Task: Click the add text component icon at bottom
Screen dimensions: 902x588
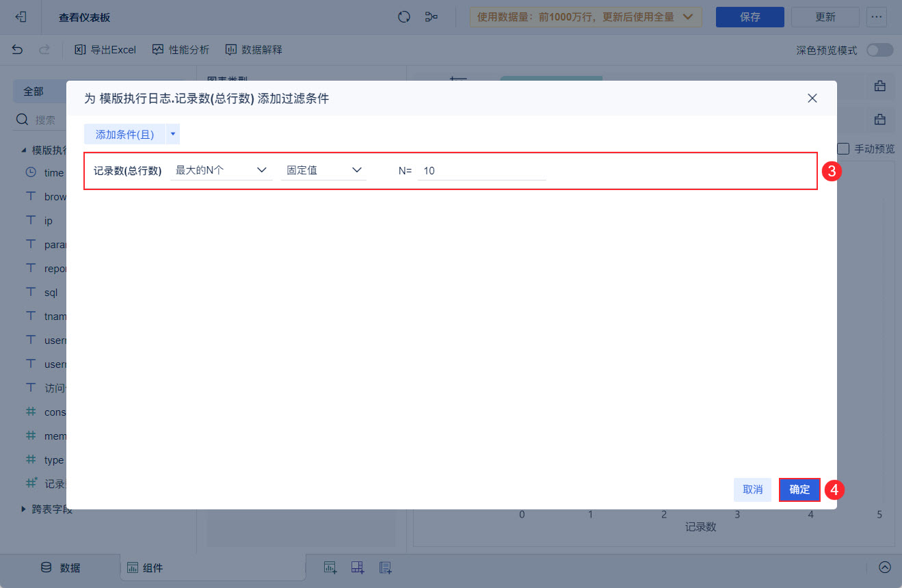Action: [x=385, y=567]
